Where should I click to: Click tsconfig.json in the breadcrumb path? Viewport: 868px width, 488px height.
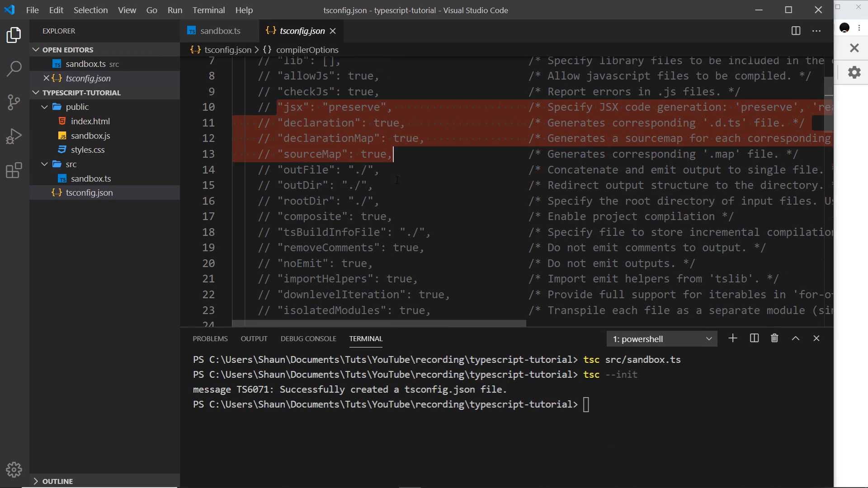[227, 50]
